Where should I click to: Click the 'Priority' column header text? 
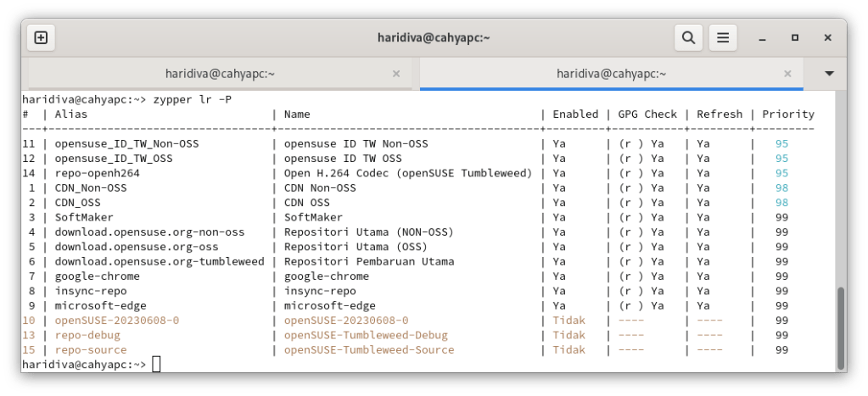click(787, 114)
